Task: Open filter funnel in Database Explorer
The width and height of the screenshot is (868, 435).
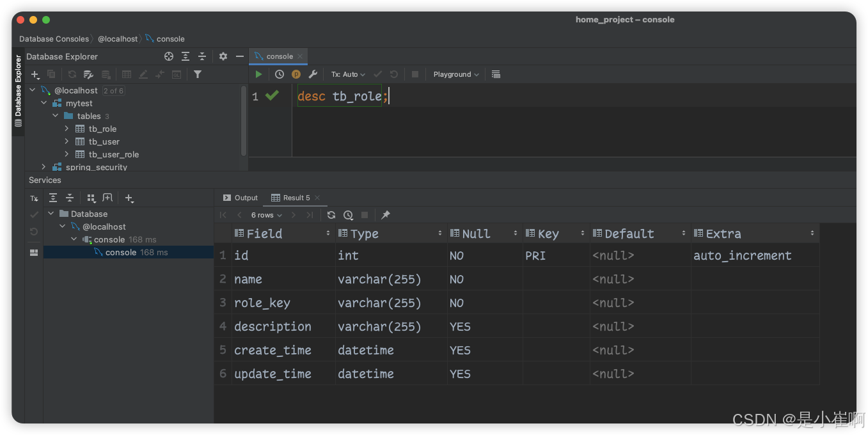Action: [198, 74]
